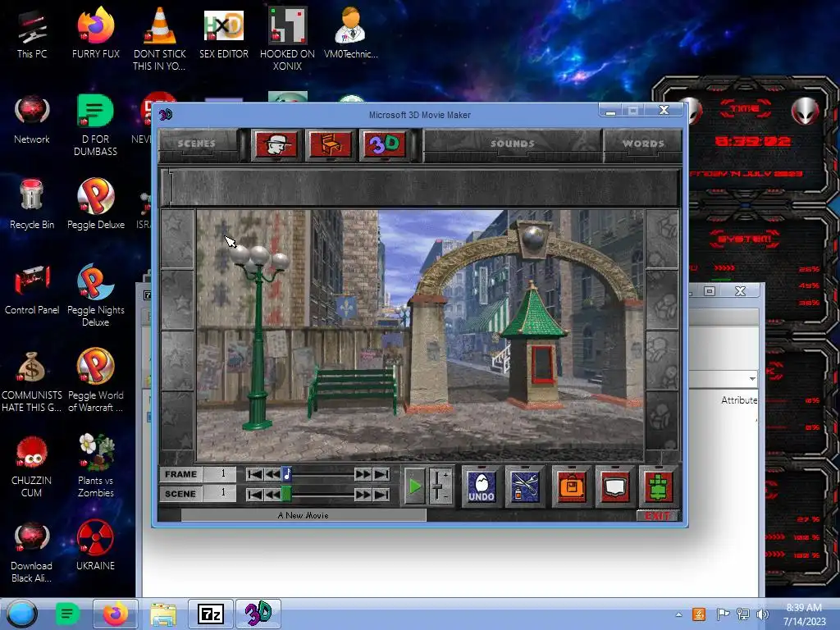Open Network desktop icon

point(32,120)
